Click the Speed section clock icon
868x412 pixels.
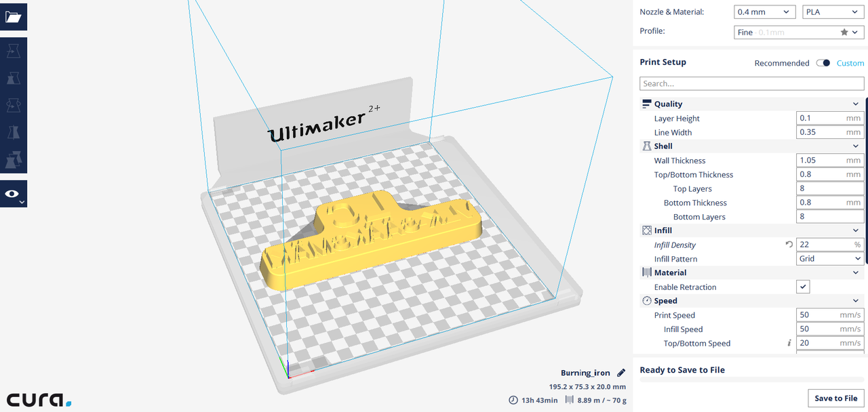click(x=646, y=301)
